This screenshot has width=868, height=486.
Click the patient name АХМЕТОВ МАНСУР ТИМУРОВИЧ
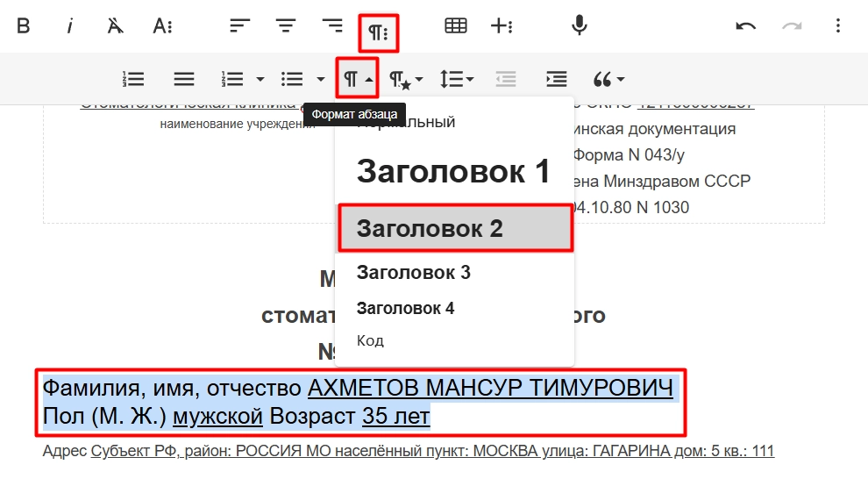pyautogui.click(x=489, y=387)
